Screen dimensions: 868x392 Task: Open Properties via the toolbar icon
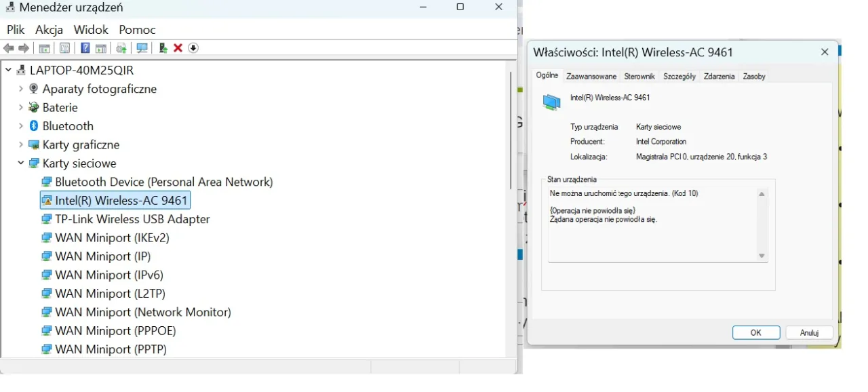coord(64,47)
